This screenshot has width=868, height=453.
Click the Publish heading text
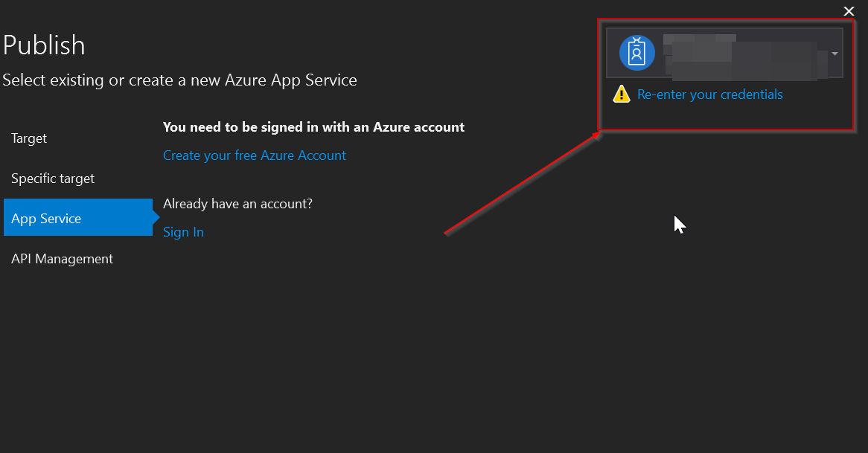(x=44, y=45)
